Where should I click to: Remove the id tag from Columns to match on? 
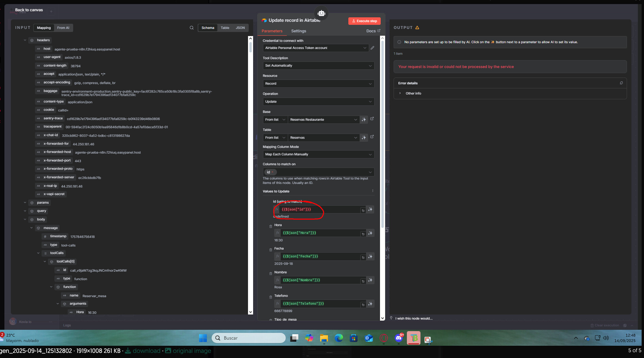tap(273, 172)
